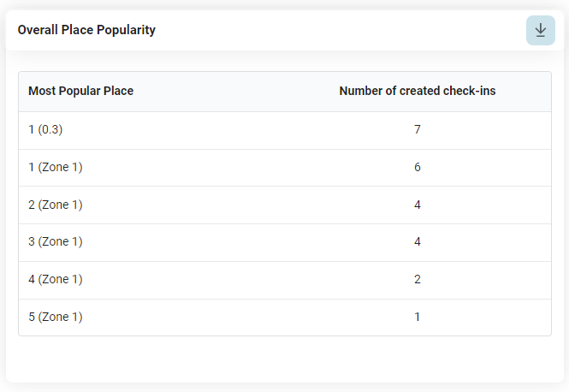Click the Overall Place Popularity title

click(86, 30)
